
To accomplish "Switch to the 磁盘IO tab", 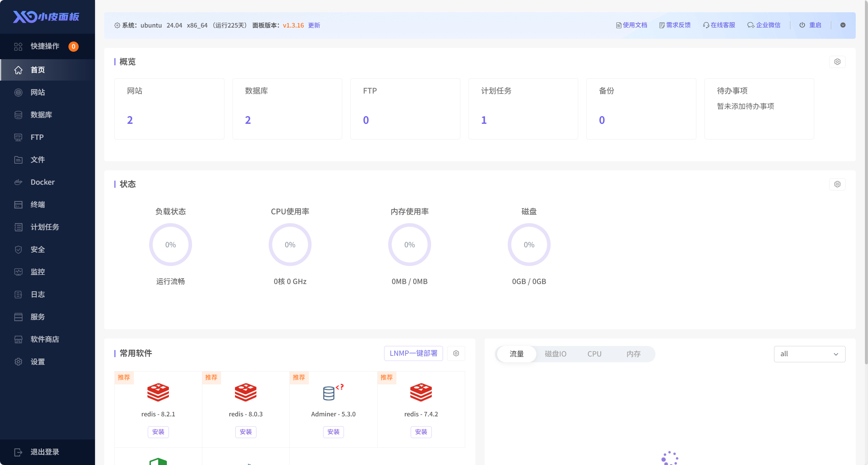I will [x=555, y=354].
